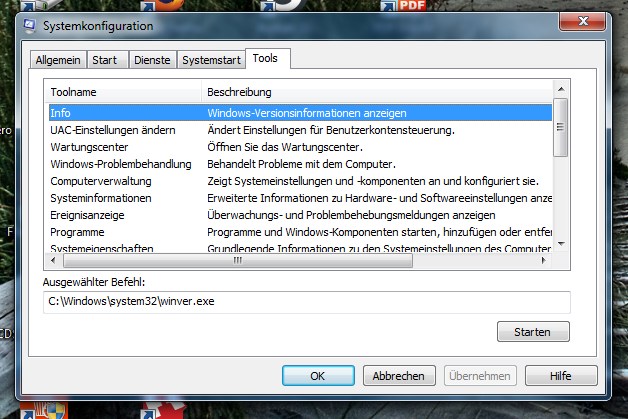Click 'Windows-Versionsinformationen anzeigen' description

307,113
